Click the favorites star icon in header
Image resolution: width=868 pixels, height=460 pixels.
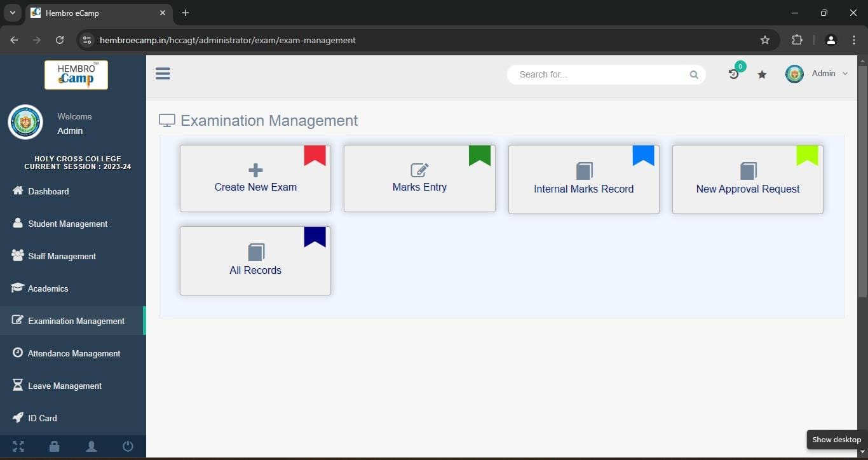tap(762, 74)
